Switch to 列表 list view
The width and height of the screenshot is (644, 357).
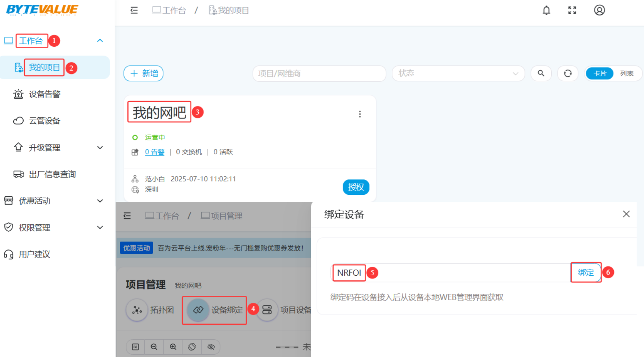[626, 73]
